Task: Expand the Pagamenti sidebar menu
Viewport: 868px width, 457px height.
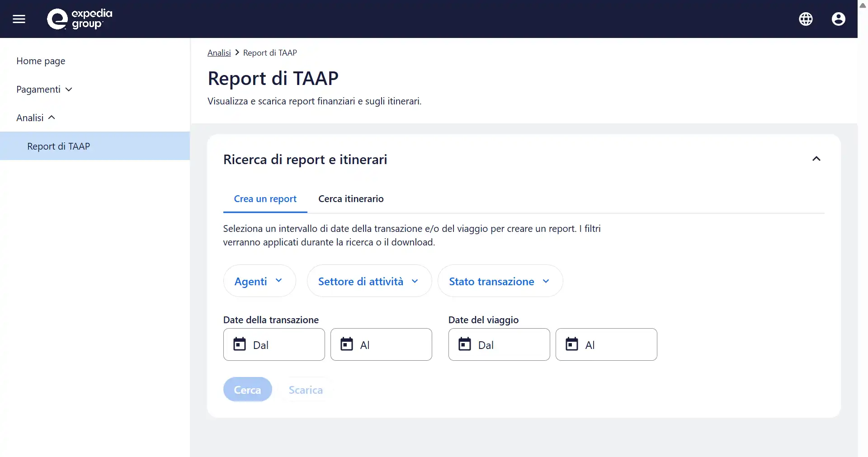Action: (x=44, y=90)
